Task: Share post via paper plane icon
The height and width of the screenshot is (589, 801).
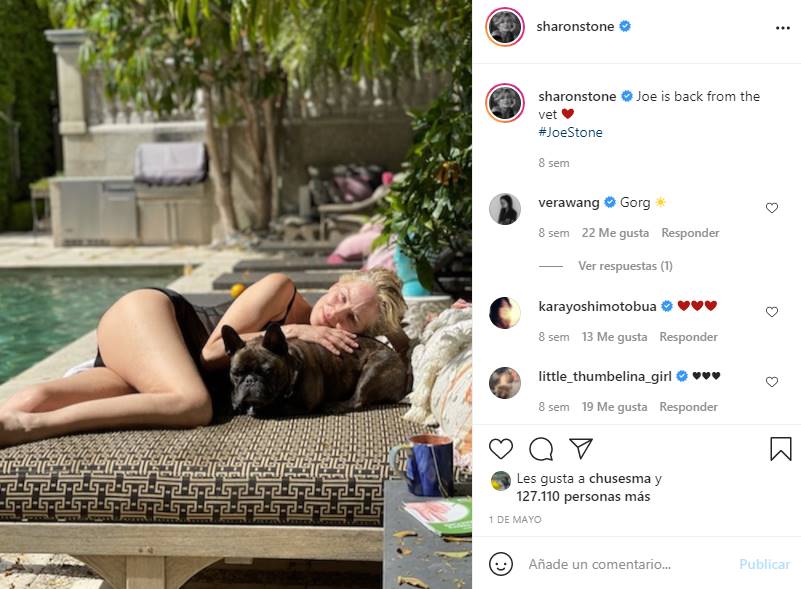Action: (x=581, y=448)
